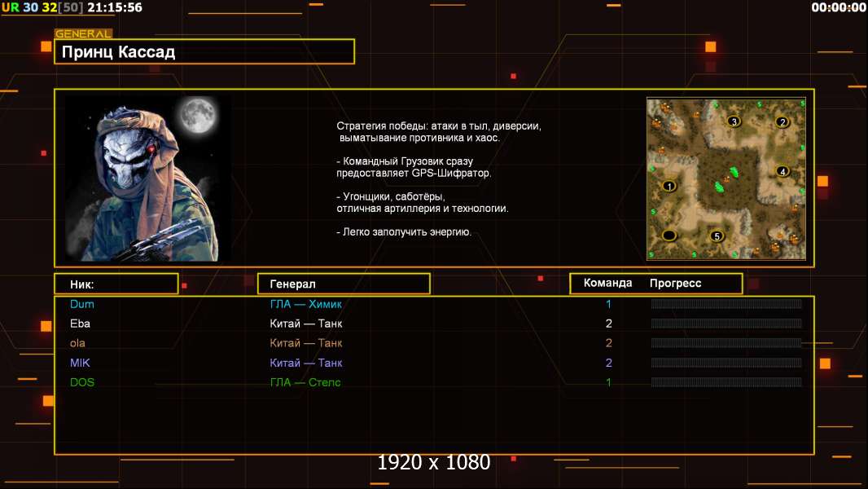Select start position 2 on the minimap

783,122
